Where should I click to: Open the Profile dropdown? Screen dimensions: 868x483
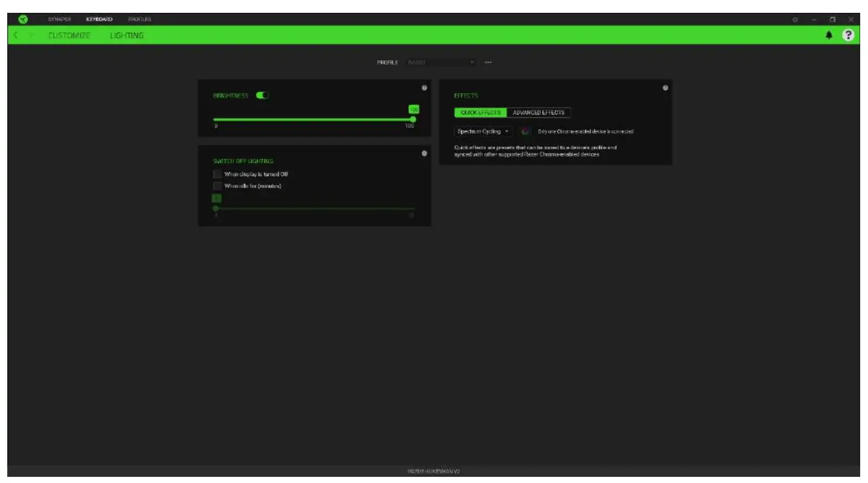coord(441,63)
